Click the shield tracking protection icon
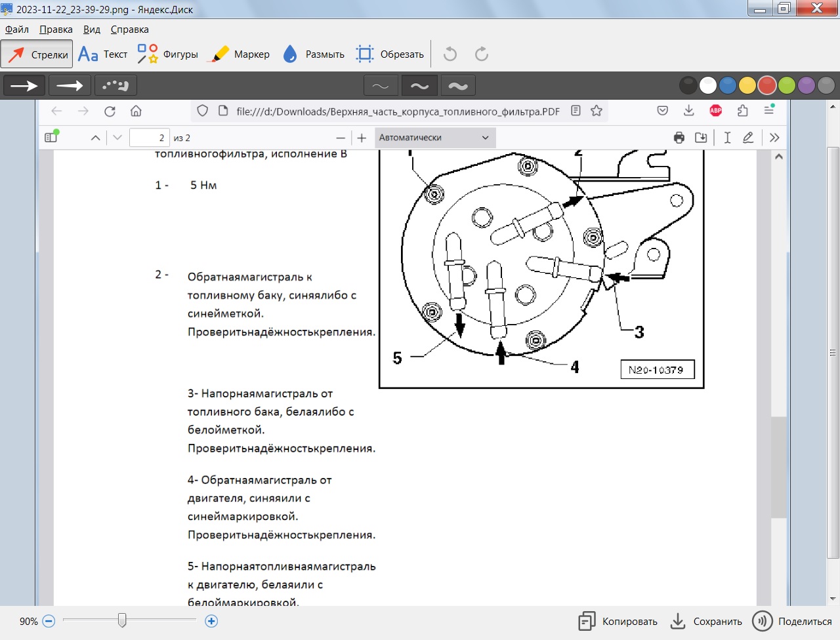 click(203, 111)
